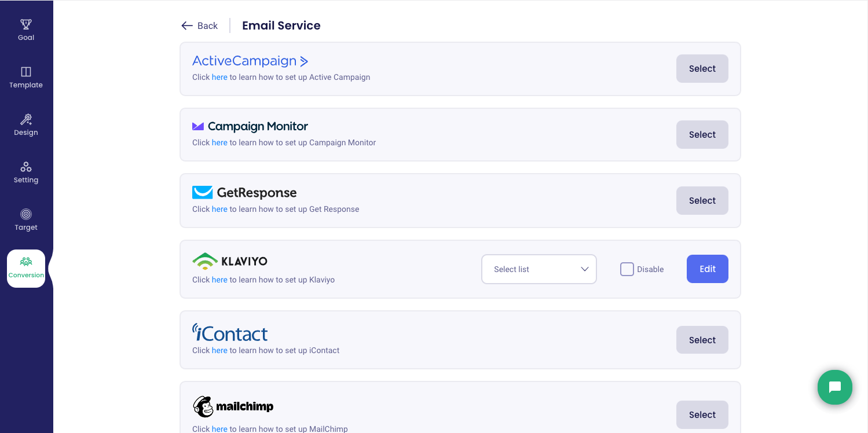Viewport: 868px width, 433px height.
Task: Click the Email Service page heading
Action: pyautogui.click(x=281, y=25)
